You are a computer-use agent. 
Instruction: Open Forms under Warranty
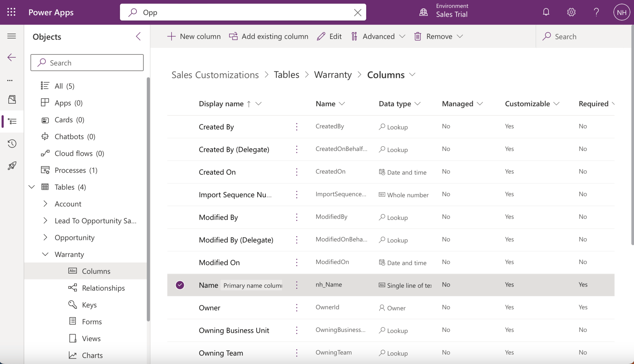[x=92, y=322]
